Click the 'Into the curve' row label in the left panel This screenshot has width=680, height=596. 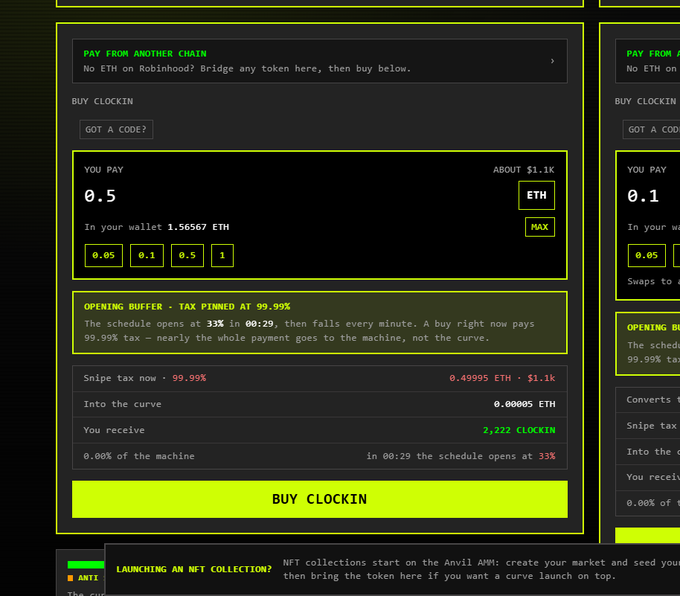122,404
